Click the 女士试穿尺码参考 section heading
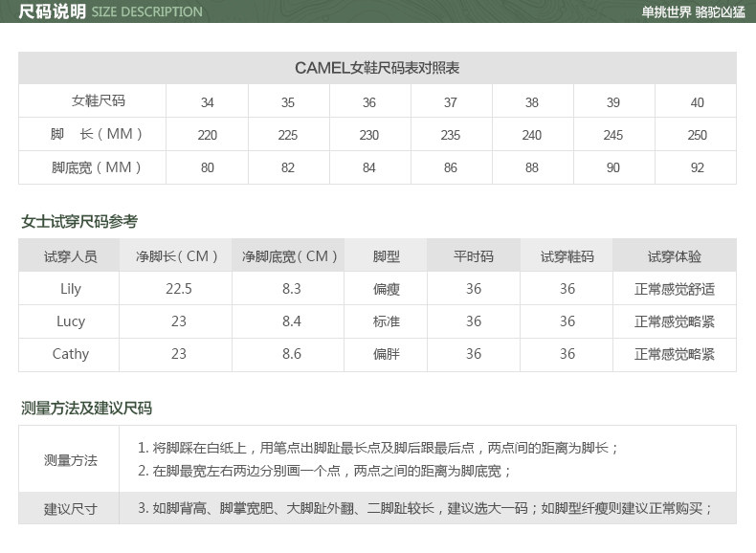 click(79, 221)
